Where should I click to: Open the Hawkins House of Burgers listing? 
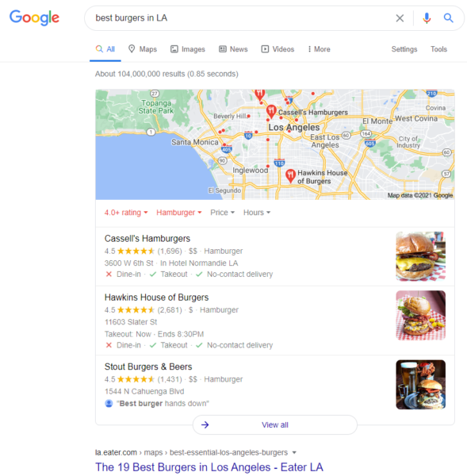point(156,297)
